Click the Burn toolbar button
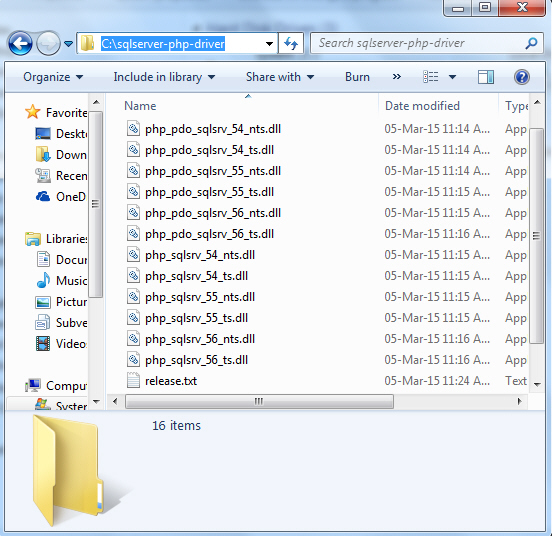The image size is (552, 536). (x=357, y=77)
